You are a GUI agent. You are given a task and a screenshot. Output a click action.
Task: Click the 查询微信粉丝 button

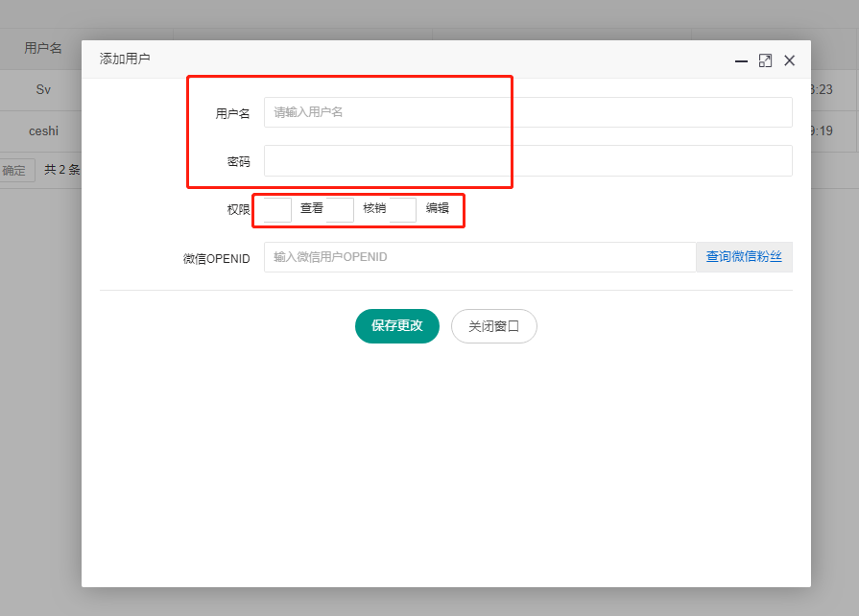pyautogui.click(x=744, y=257)
